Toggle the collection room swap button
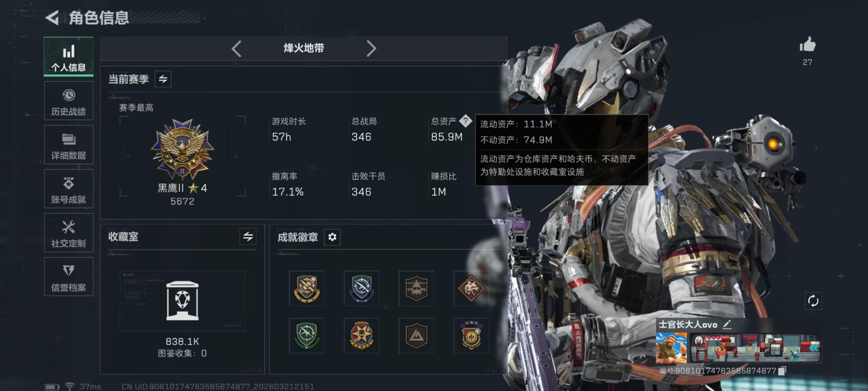868x391 pixels. coord(248,236)
